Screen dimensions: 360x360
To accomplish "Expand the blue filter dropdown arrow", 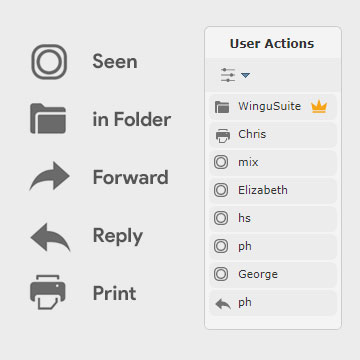I will click(x=245, y=76).
